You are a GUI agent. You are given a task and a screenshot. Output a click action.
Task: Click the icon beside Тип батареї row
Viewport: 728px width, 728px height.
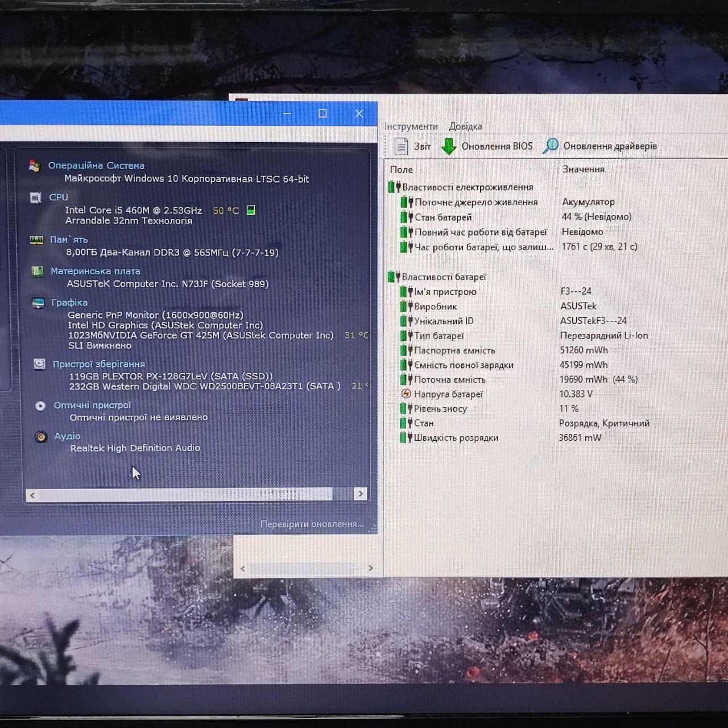point(406,336)
